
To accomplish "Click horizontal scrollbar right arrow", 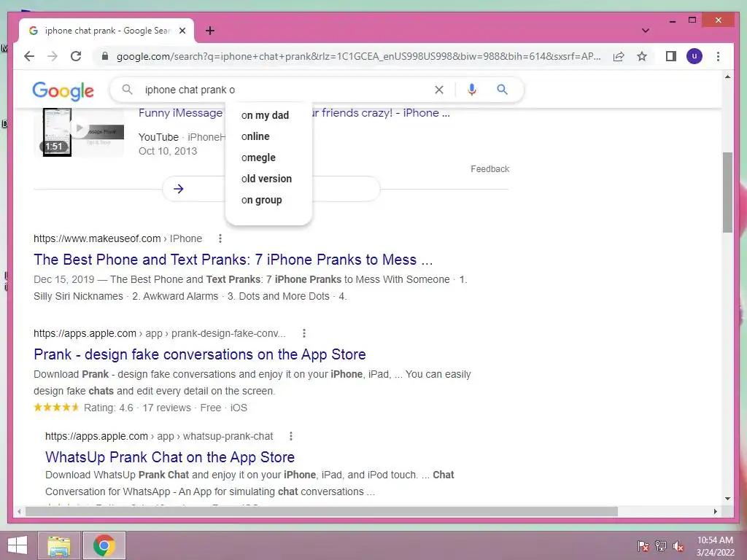I will tap(715, 511).
